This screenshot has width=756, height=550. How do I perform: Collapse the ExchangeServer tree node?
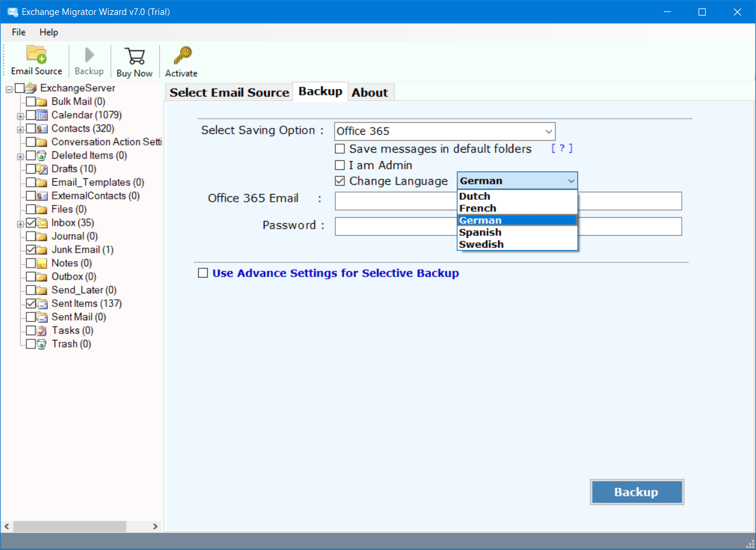point(9,89)
